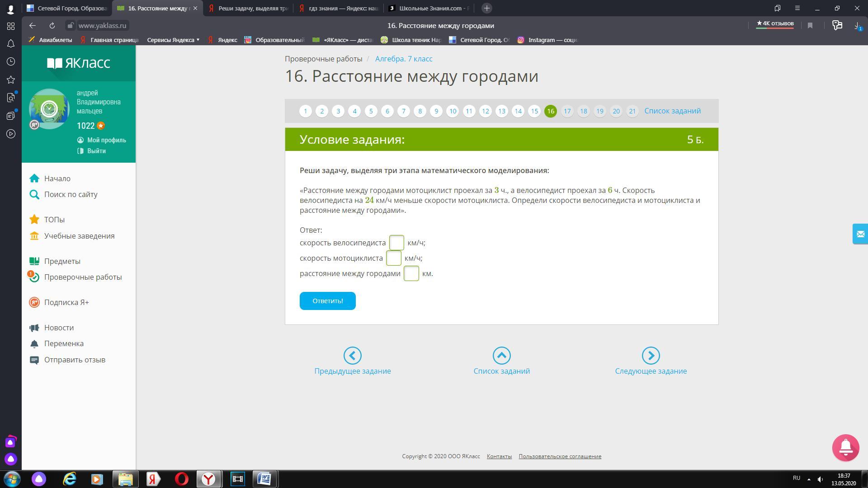This screenshot has height=488, width=868.
Task: Select task number 17
Action: click(567, 111)
